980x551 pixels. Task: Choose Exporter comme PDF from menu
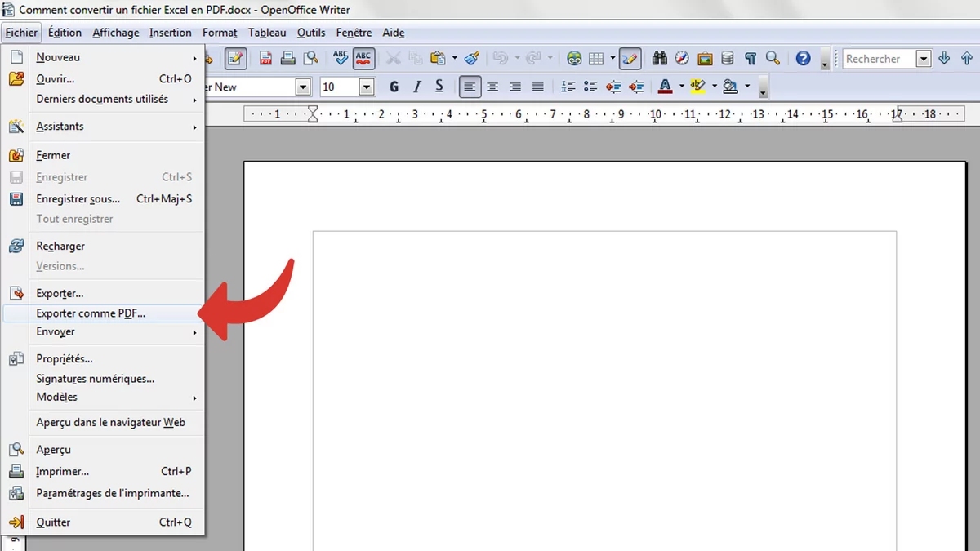pyautogui.click(x=91, y=313)
